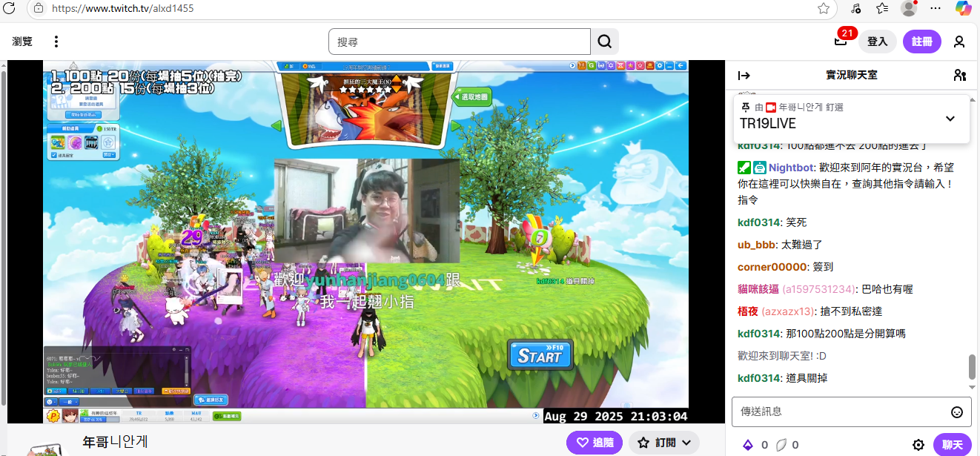Image resolution: width=980 pixels, height=456 pixels.
Task: Open the three-dot more menu beside 瀏覽
Action: (x=56, y=42)
